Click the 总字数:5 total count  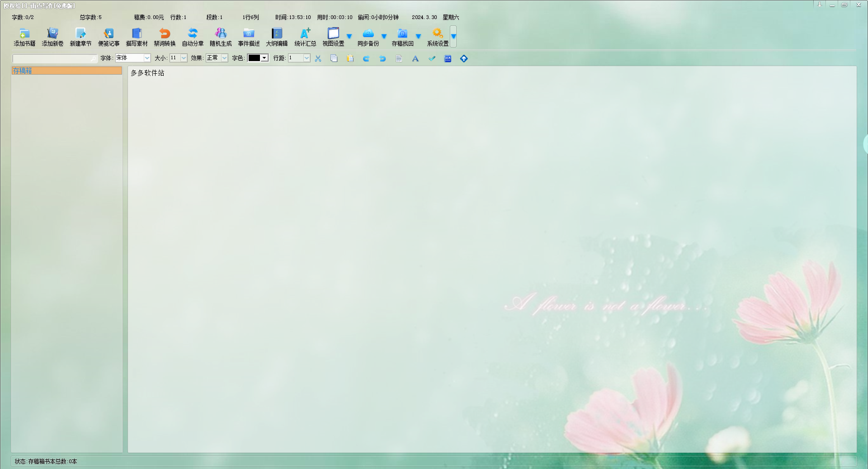click(x=90, y=17)
